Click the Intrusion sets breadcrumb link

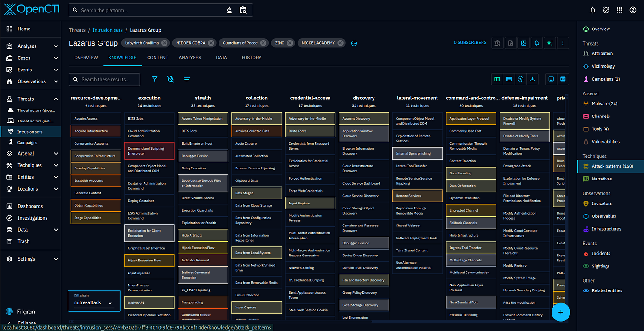point(108,30)
